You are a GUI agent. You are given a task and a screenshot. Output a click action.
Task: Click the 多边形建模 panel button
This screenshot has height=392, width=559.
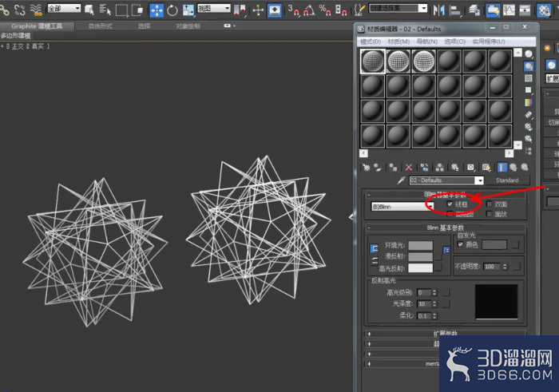(16, 36)
